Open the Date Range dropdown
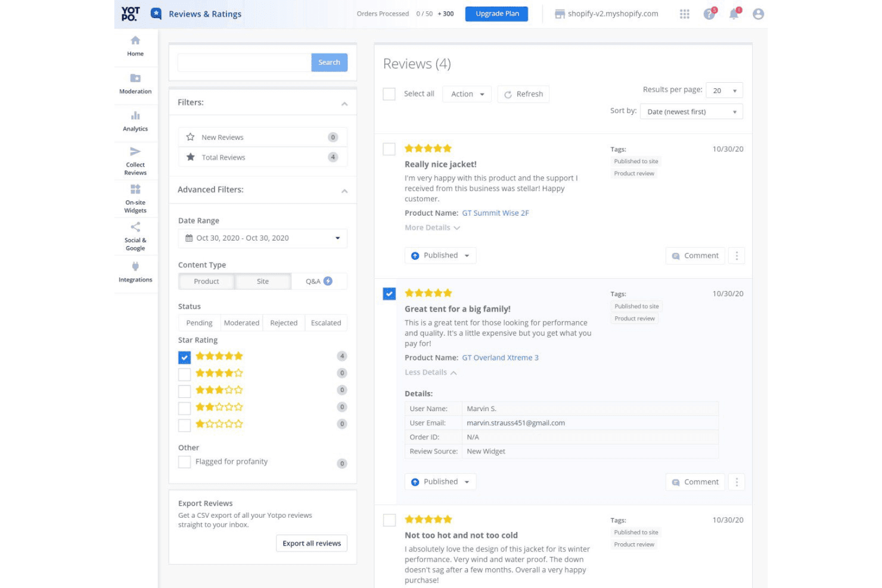 [263, 238]
